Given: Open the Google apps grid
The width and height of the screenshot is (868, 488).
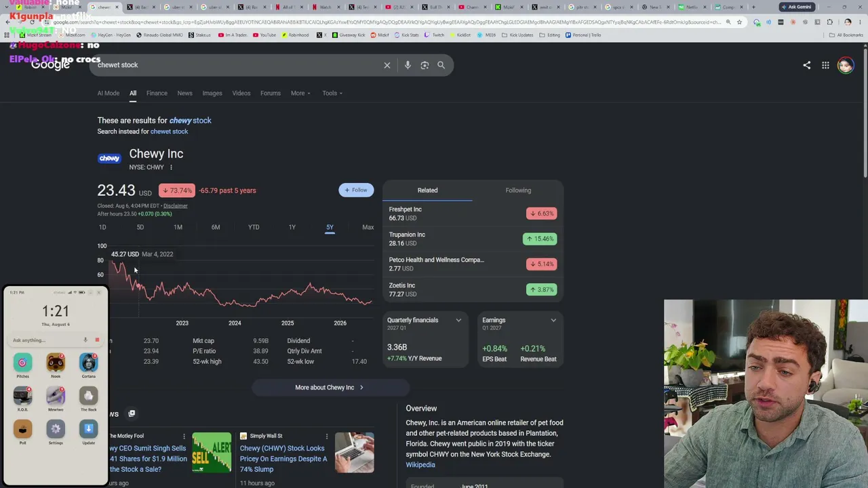Looking at the screenshot, I should (825, 65).
